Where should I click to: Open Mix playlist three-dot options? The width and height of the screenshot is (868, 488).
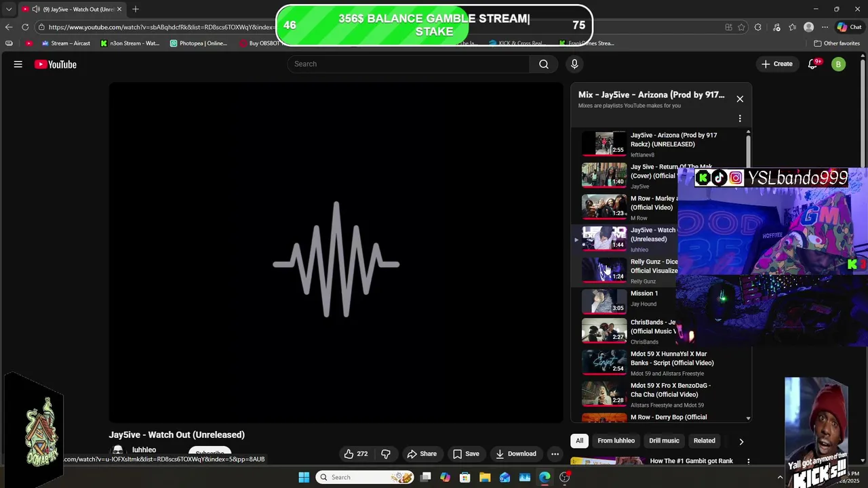(740, 119)
